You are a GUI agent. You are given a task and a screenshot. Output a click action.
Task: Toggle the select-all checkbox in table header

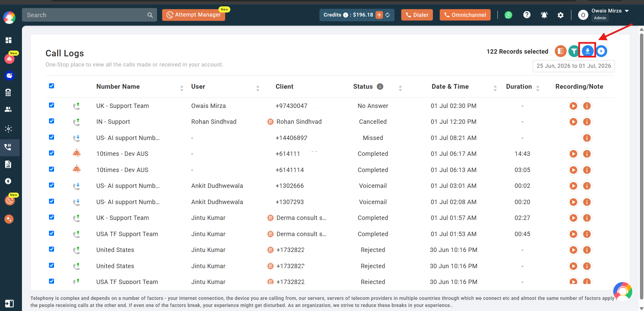tap(51, 86)
